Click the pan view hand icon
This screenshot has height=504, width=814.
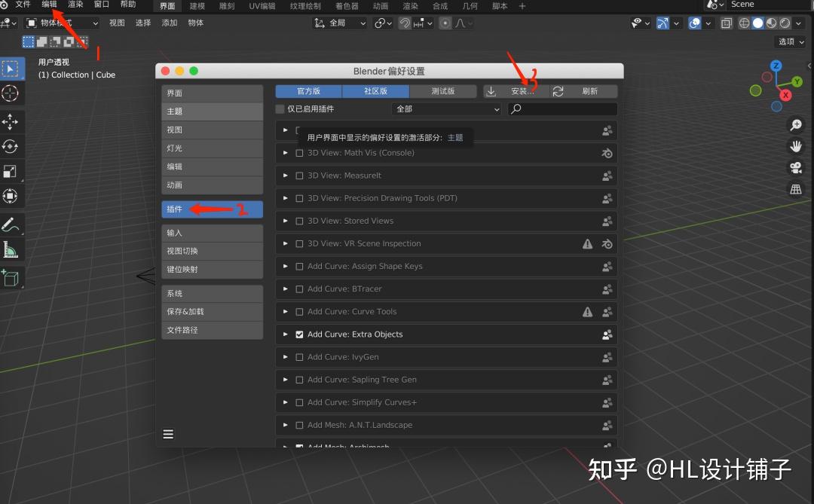pos(795,146)
